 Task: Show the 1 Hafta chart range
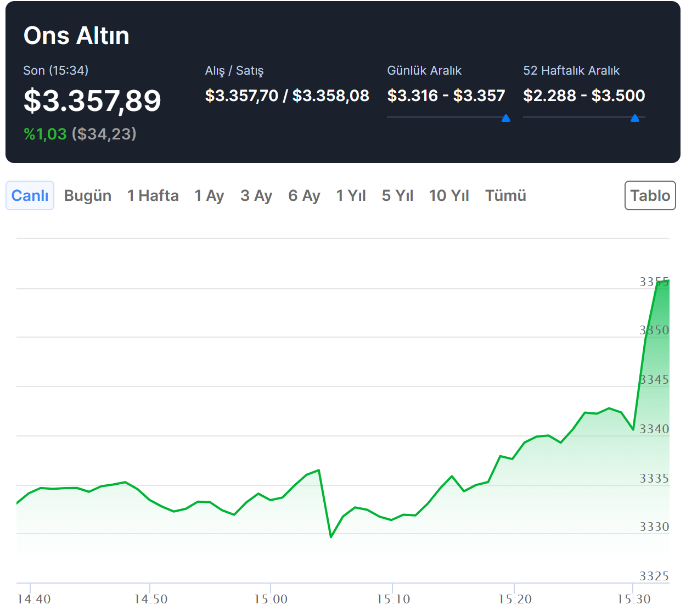[x=153, y=195]
